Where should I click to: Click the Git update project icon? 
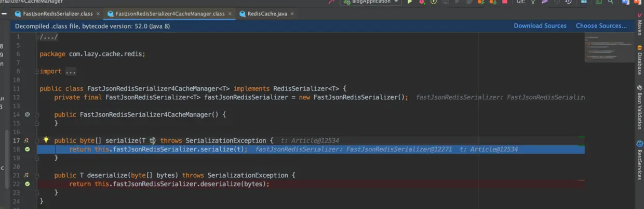533,2
